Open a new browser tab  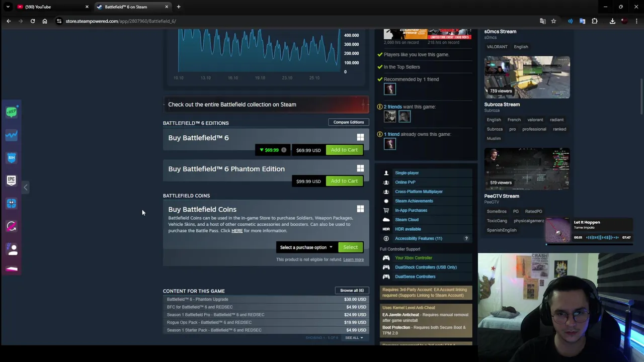point(179,7)
